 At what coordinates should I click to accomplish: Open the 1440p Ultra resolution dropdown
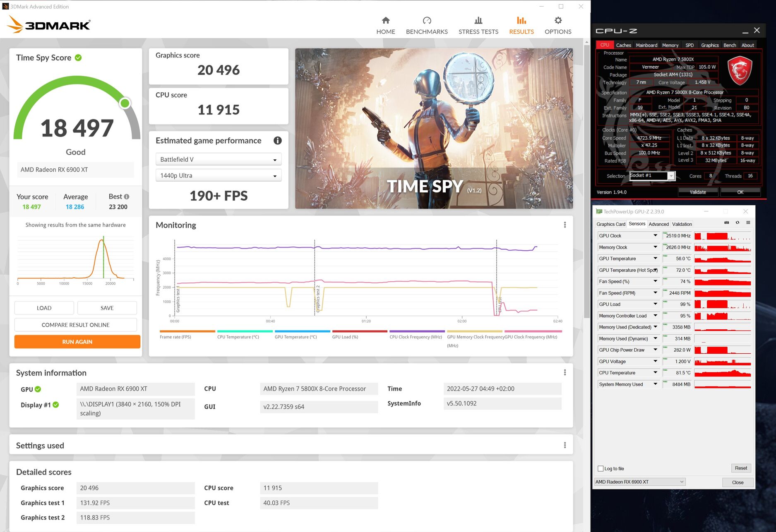[x=219, y=176]
